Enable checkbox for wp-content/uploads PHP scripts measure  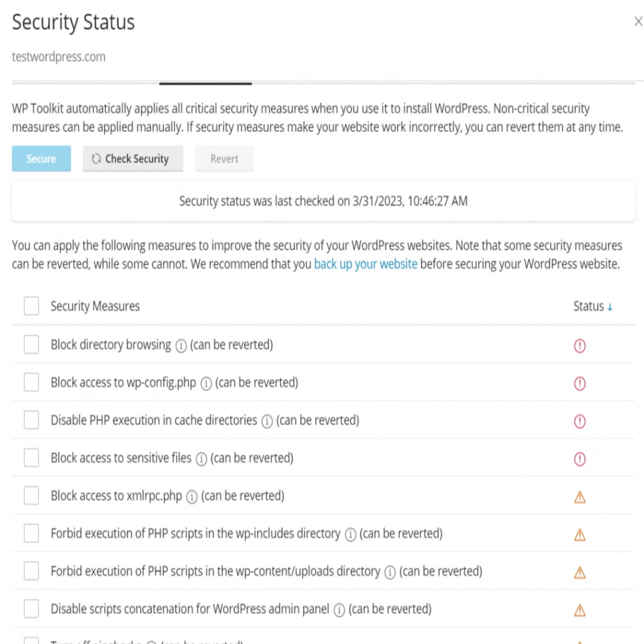tap(31, 571)
